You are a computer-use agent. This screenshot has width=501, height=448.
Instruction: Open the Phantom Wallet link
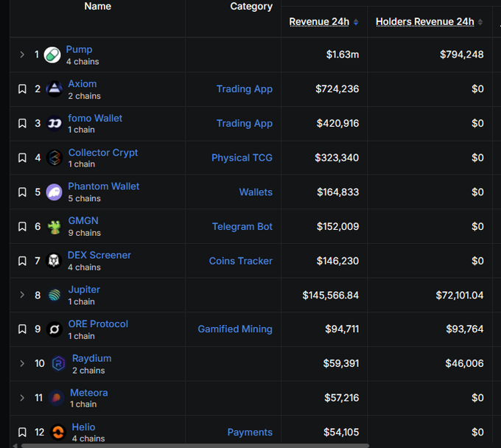(x=104, y=186)
